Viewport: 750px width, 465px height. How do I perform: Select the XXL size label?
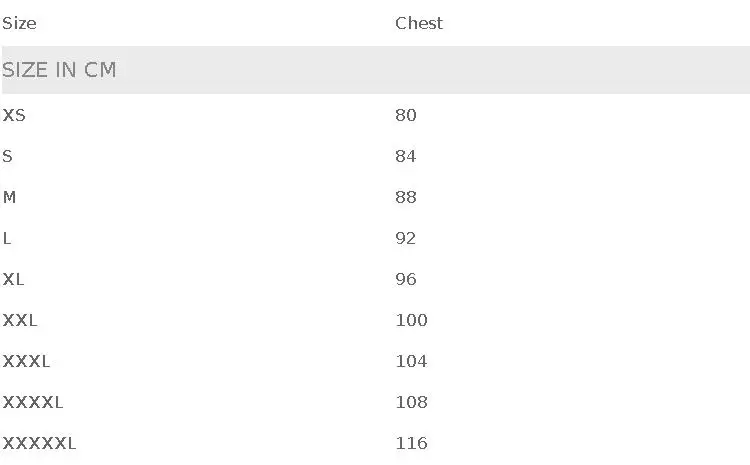(x=20, y=320)
